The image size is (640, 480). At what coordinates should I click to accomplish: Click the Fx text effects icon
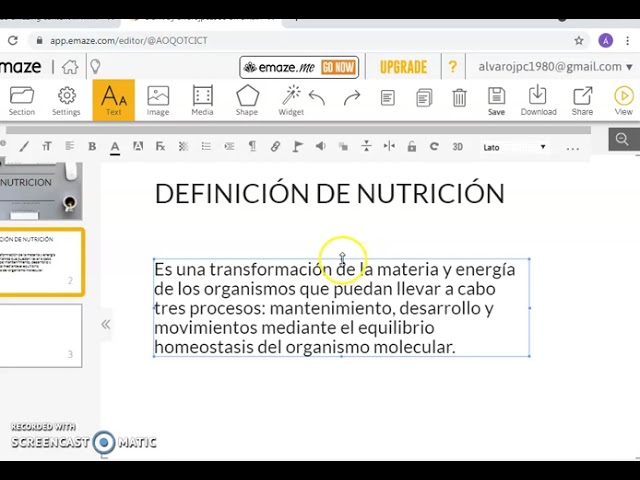point(160,146)
